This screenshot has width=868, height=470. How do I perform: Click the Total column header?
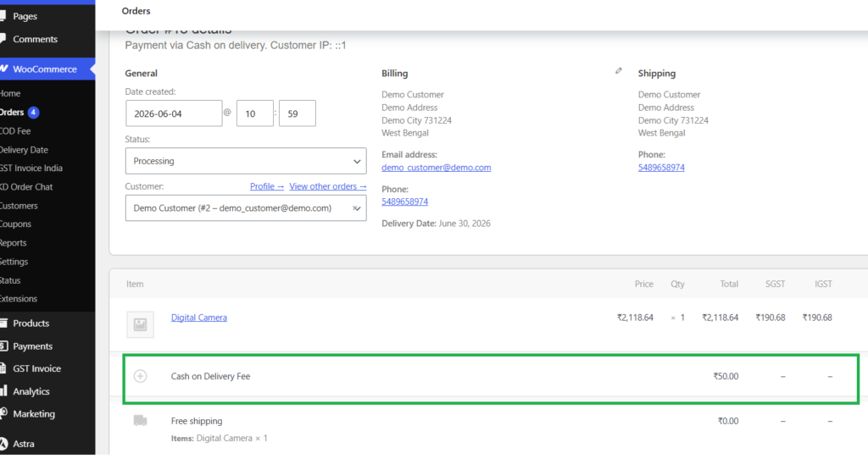click(x=729, y=284)
